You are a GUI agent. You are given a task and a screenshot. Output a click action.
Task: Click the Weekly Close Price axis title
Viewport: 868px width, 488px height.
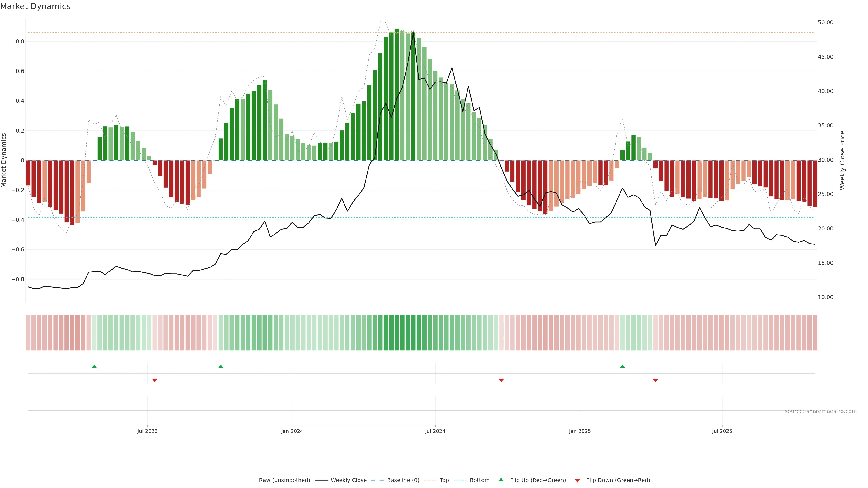pyautogui.click(x=842, y=160)
